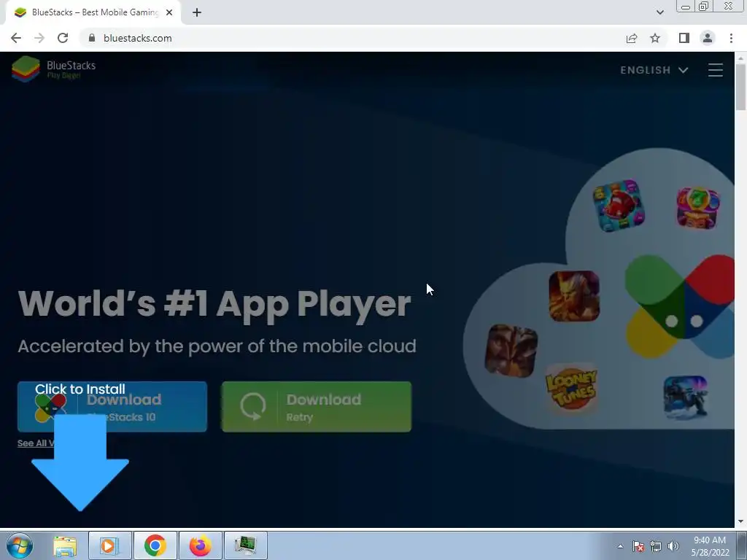Image resolution: width=747 pixels, height=560 pixels.
Task: Open the monitor app in taskbar
Action: click(245, 545)
